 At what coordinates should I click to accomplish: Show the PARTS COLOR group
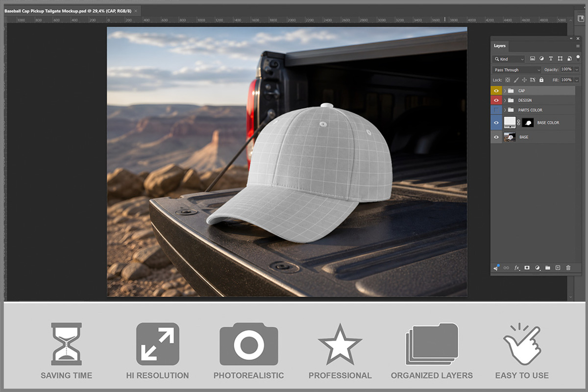coord(497,110)
